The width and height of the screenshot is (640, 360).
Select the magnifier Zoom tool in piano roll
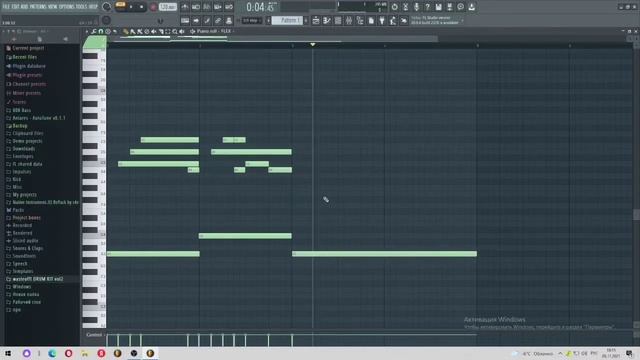point(175,31)
